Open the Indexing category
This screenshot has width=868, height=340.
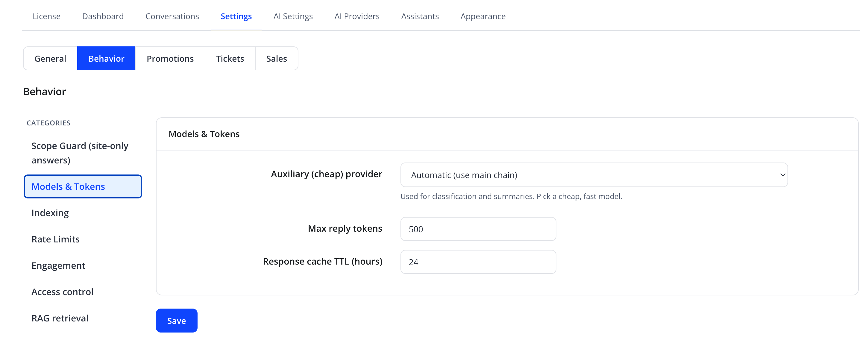tap(83, 212)
